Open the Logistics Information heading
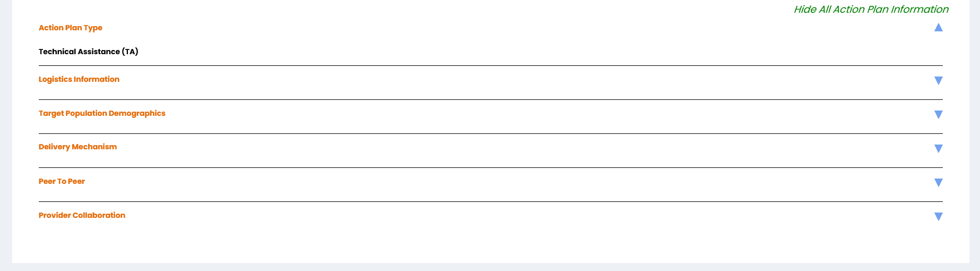This screenshot has height=271, width=980. [79, 79]
